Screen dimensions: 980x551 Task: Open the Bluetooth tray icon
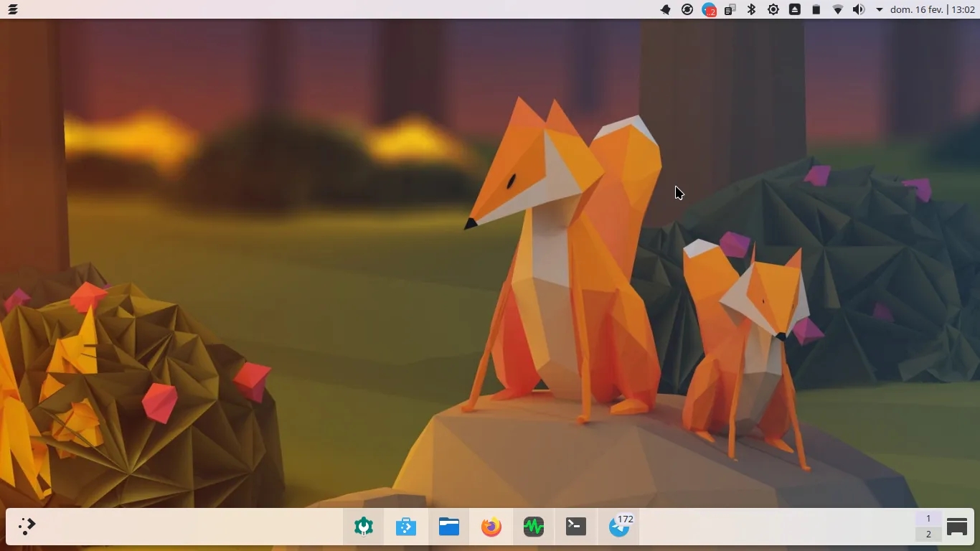point(752,9)
